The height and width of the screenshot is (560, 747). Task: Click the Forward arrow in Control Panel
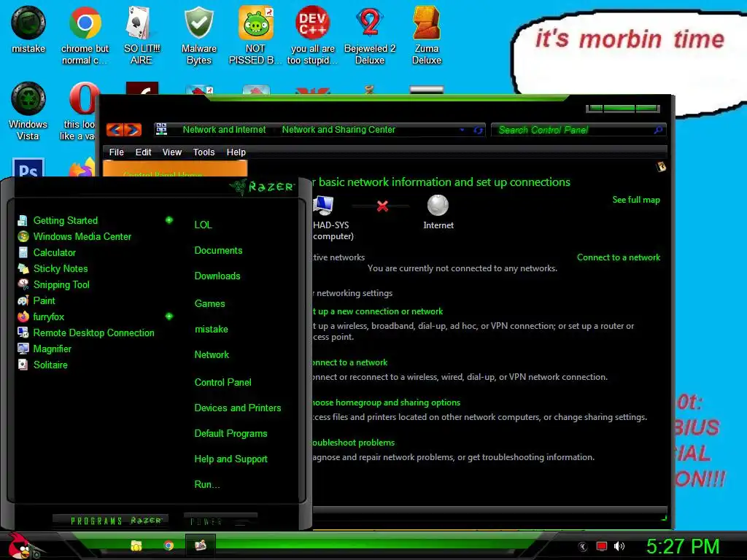133,130
